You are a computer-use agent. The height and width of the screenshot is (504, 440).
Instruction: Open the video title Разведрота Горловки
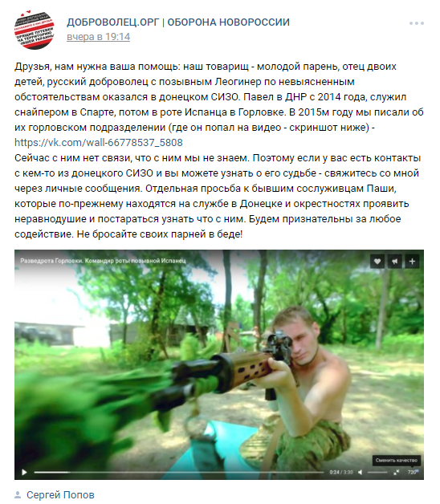(103, 261)
